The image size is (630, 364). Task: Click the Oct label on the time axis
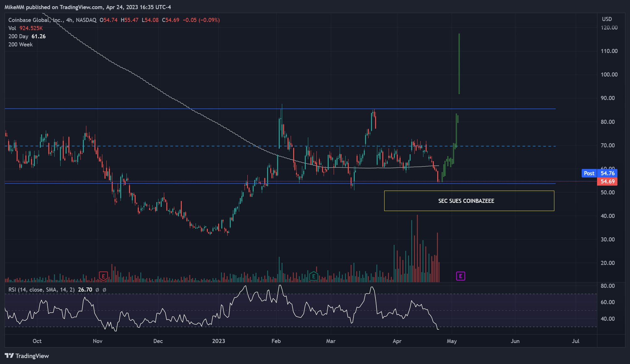[x=37, y=341]
